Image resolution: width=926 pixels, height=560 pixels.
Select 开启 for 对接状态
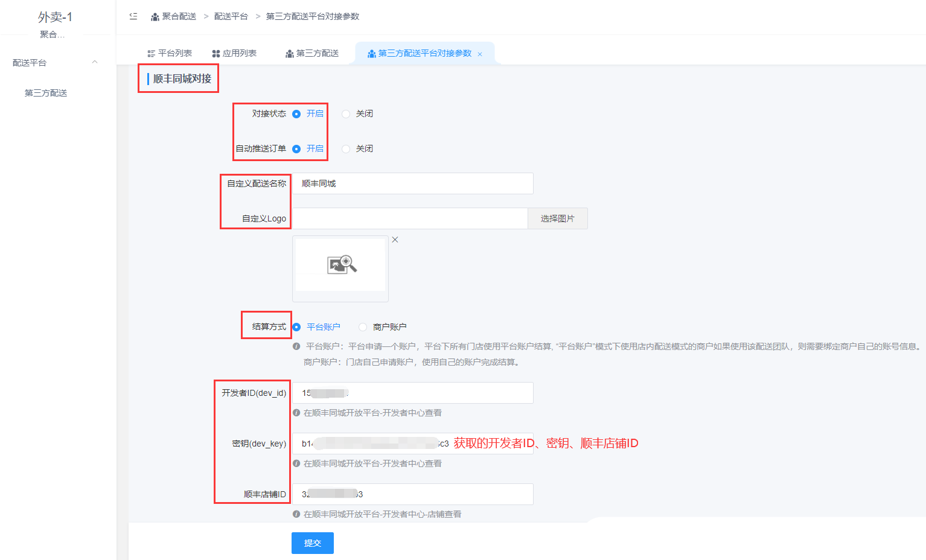[x=296, y=114]
